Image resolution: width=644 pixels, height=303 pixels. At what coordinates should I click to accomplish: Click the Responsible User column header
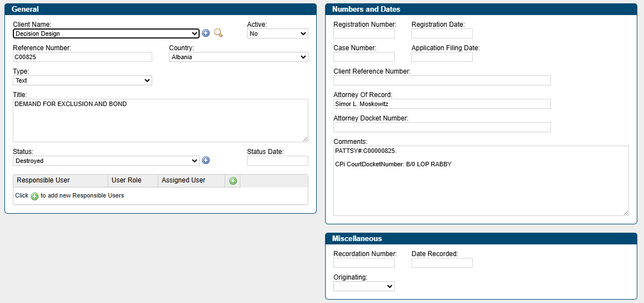coord(60,180)
